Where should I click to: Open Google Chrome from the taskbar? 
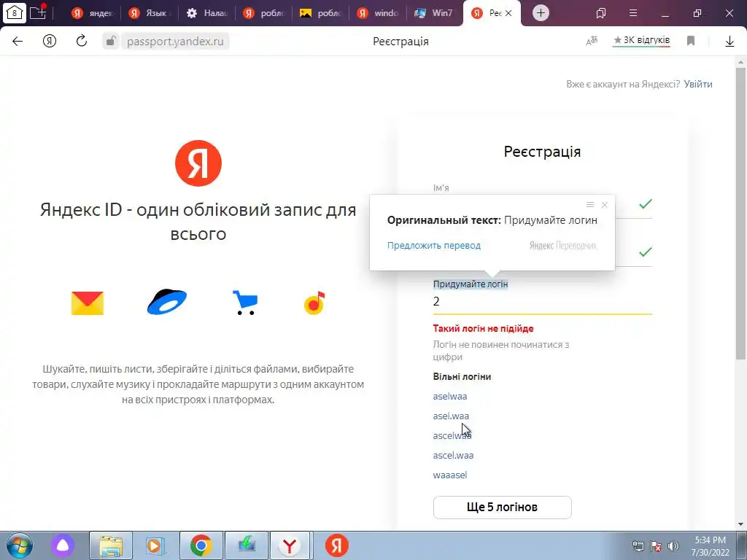[x=201, y=545]
